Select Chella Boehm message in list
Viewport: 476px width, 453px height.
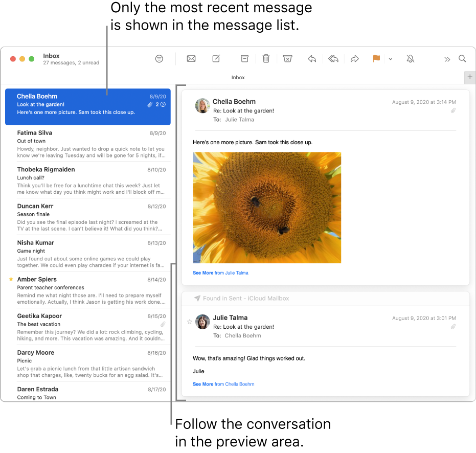click(88, 106)
